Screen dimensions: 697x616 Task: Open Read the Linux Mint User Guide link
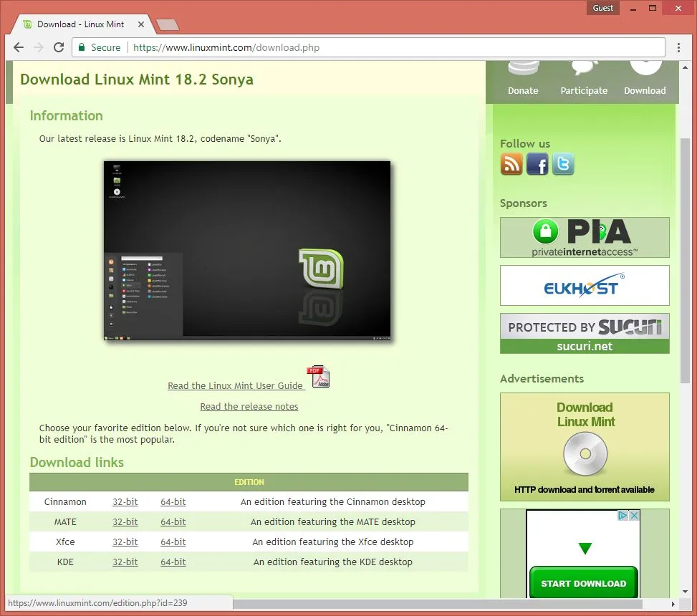[235, 385]
